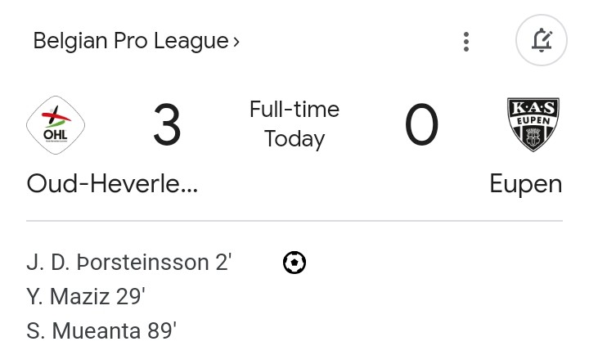Image resolution: width=589 pixels, height=364 pixels.
Task: Click the Today date label
Action: (x=294, y=139)
